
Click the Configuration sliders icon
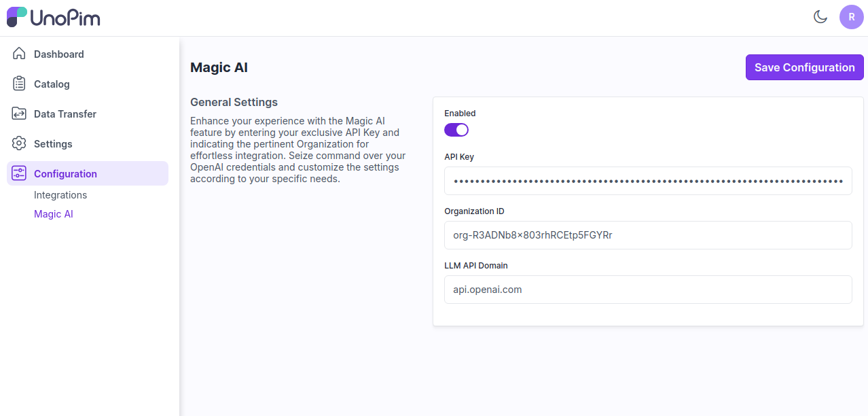[x=19, y=173]
